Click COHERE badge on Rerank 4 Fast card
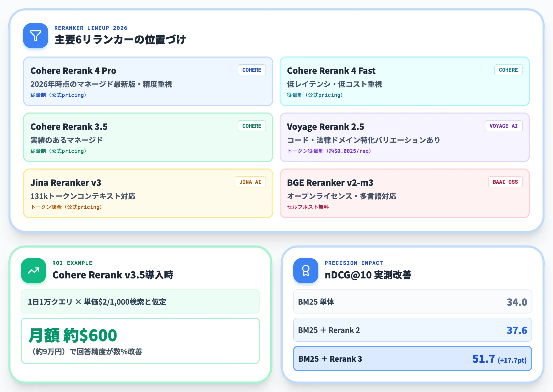The width and height of the screenshot is (553, 392). pyautogui.click(x=508, y=70)
